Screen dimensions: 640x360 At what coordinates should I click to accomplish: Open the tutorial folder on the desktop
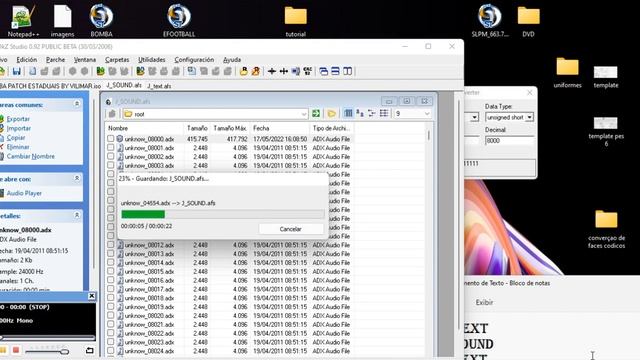coord(296,21)
